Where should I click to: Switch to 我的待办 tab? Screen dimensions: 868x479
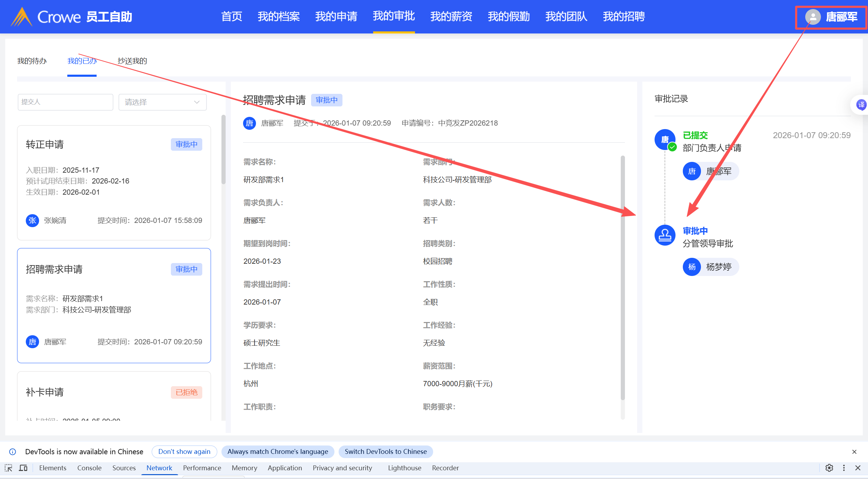tap(32, 61)
